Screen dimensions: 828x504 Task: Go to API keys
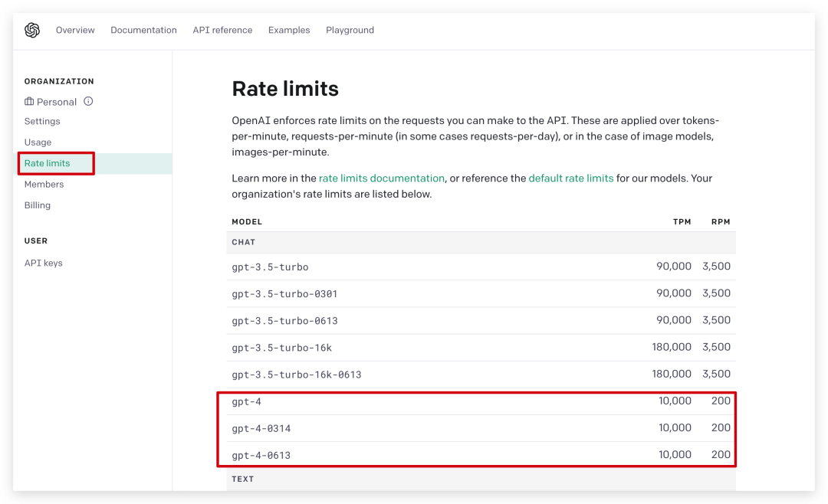click(43, 263)
